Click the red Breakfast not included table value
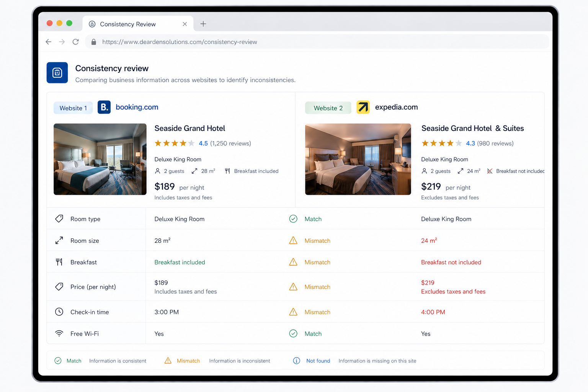Viewport: 588px width, 392px height. pyautogui.click(x=451, y=262)
